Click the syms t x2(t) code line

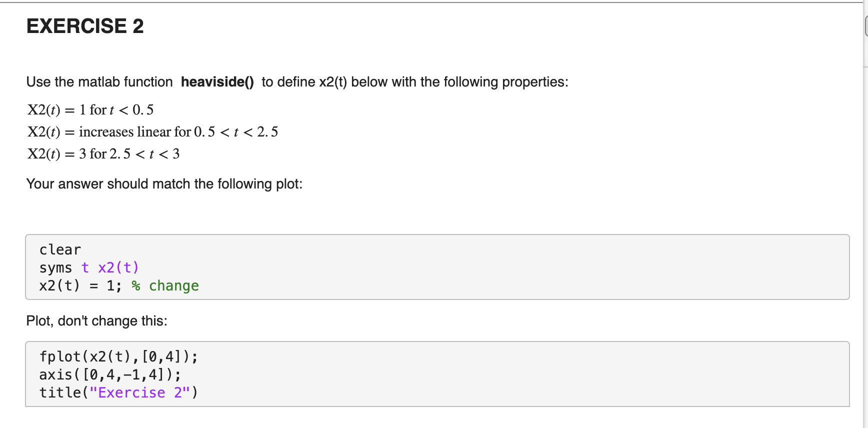point(89,267)
